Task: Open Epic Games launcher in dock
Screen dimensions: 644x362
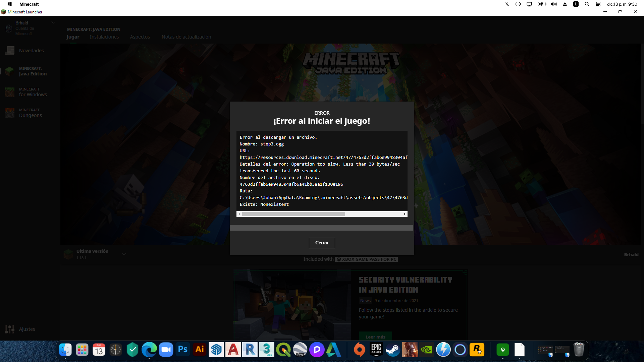Action: (376, 350)
